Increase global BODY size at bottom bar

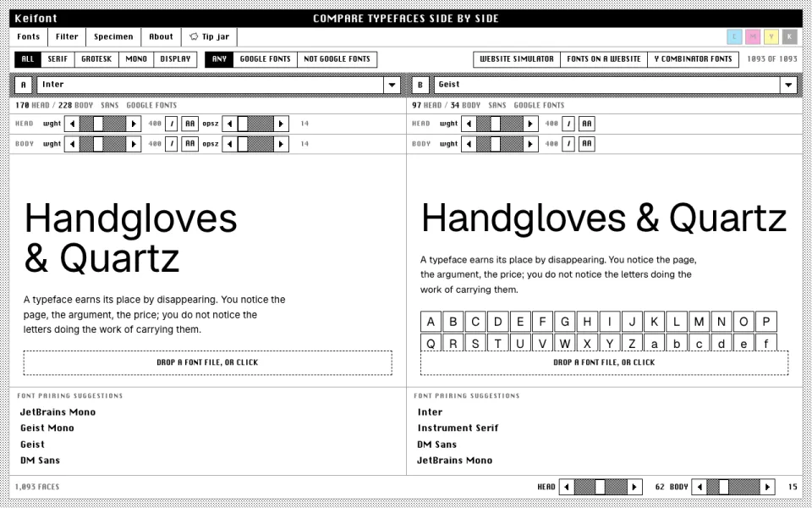pyautogui.click(x=767, y=488)
